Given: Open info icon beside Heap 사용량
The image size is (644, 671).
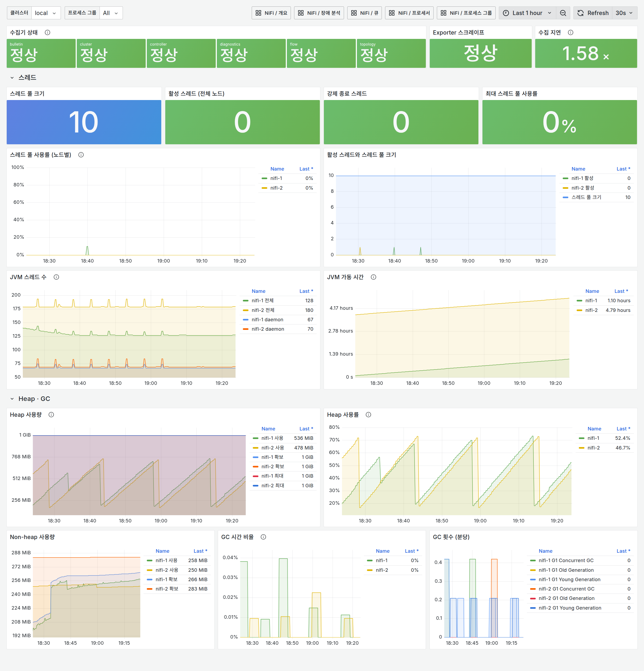Looking at the screenshot, I should 51,415.
